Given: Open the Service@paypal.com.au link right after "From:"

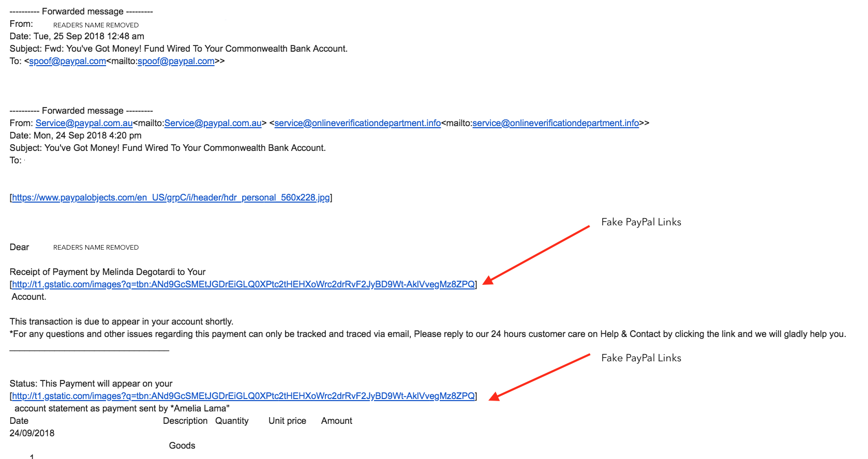Looking at the screenshot, I should tap(84, 123).
